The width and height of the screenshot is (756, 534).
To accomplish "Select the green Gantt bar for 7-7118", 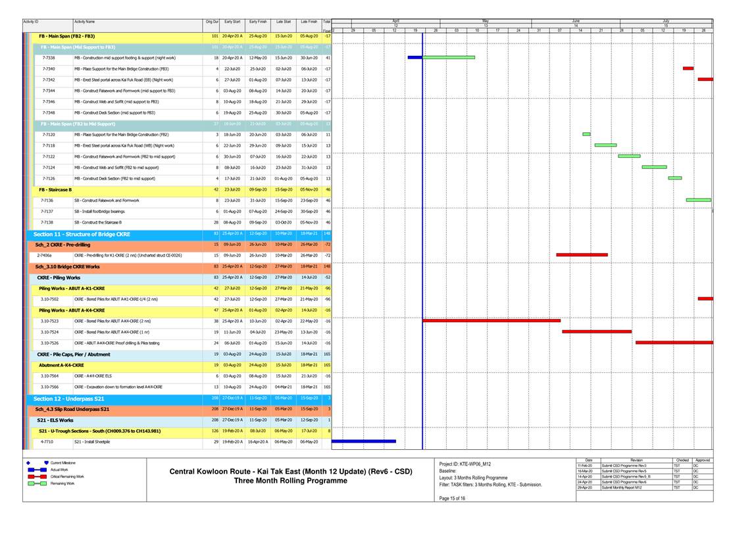I will tap(605, 145).
